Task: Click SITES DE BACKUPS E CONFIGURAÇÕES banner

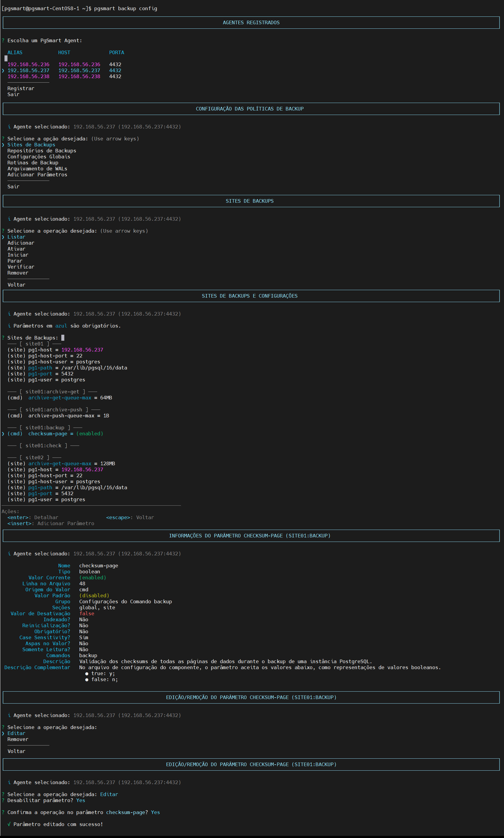Action: [251, 296]
